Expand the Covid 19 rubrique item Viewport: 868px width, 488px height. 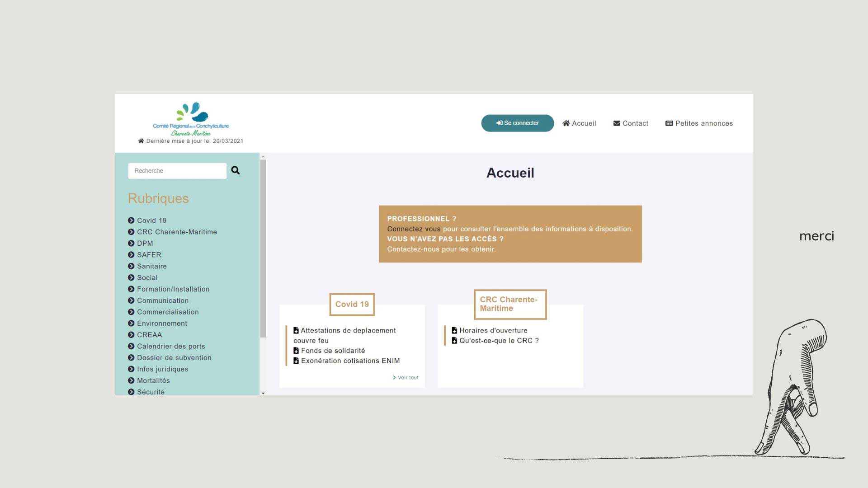click(131, 221)
